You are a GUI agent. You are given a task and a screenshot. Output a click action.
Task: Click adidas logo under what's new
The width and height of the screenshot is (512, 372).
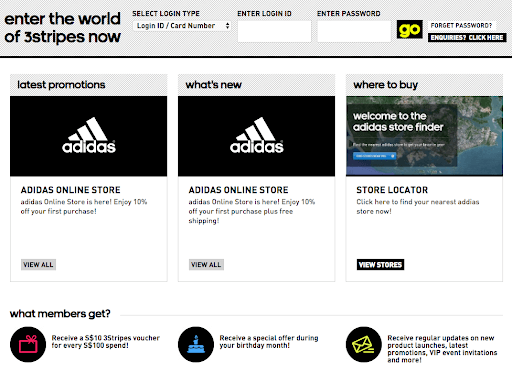pos(256,136)
